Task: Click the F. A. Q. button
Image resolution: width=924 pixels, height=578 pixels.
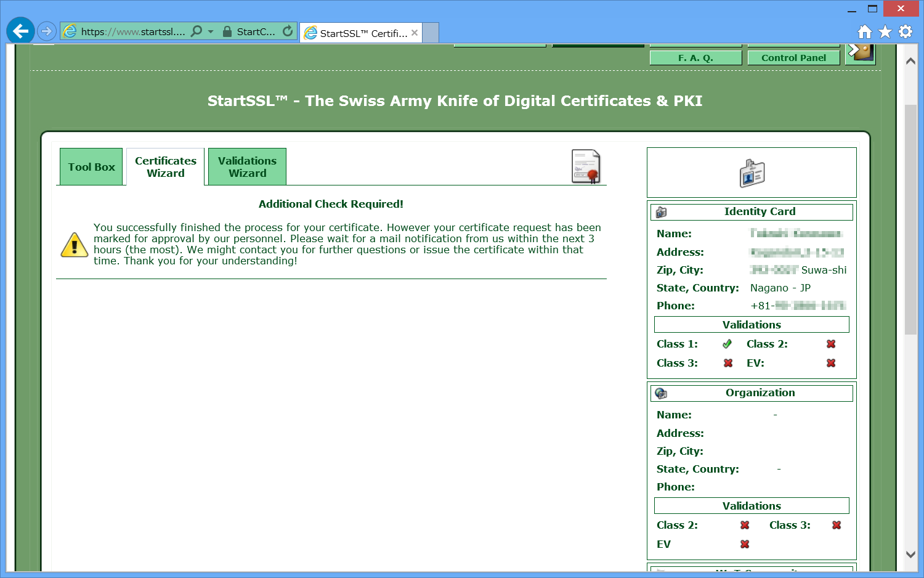Action: [695, 58]
